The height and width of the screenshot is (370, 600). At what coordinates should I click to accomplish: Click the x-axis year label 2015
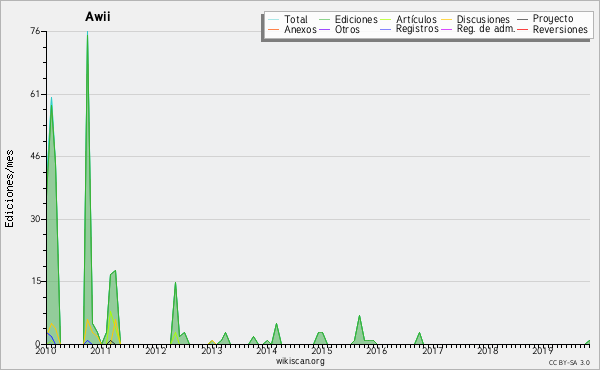coord(322,350)
